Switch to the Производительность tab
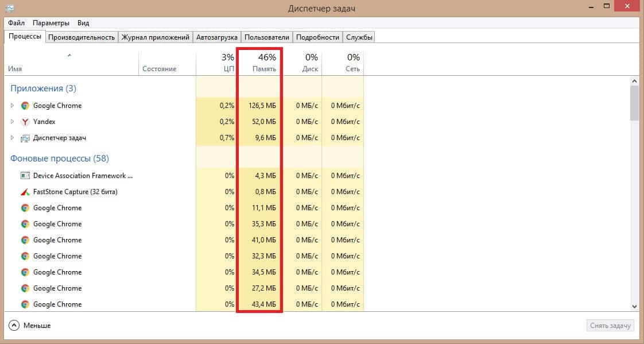This screenshot has height=344, width=644. tap(82, 37)
